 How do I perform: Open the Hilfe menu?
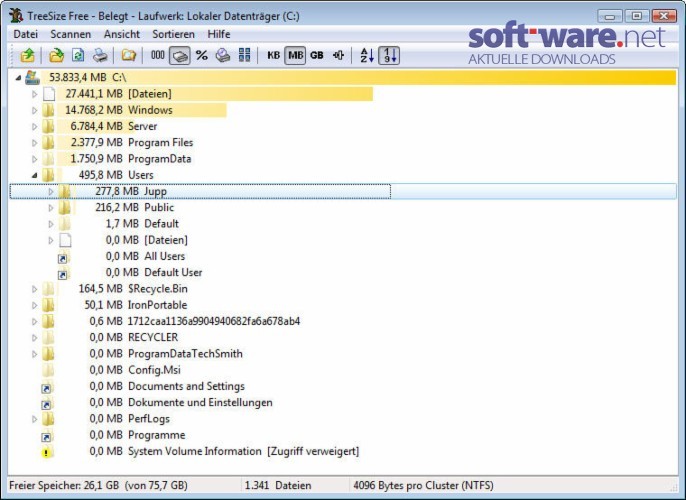point(219,34)
